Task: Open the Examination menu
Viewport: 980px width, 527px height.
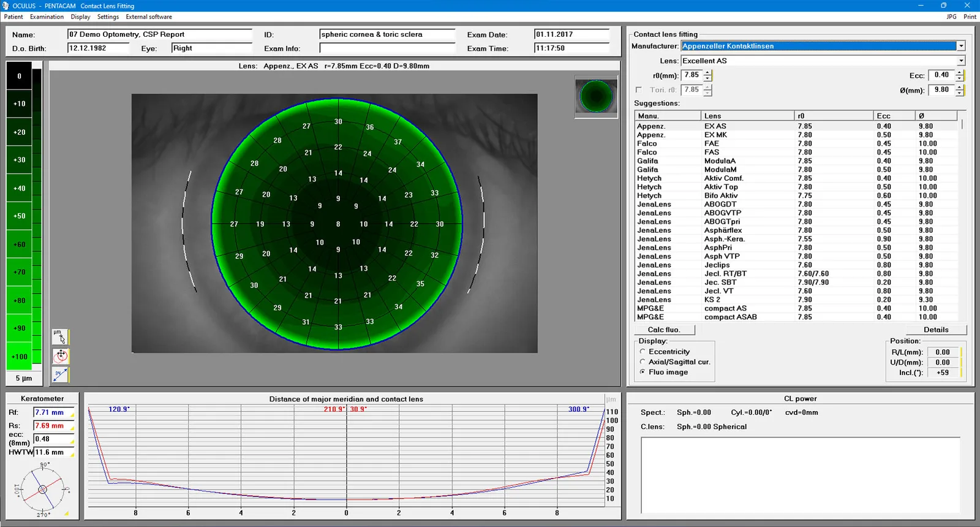Action: tap(47, 17)
